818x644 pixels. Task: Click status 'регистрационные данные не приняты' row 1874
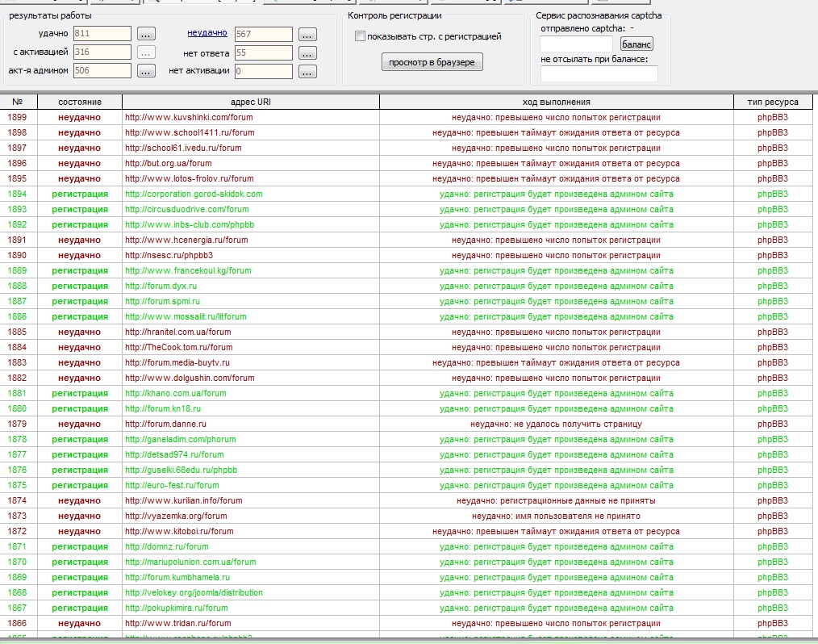(578, 501)
